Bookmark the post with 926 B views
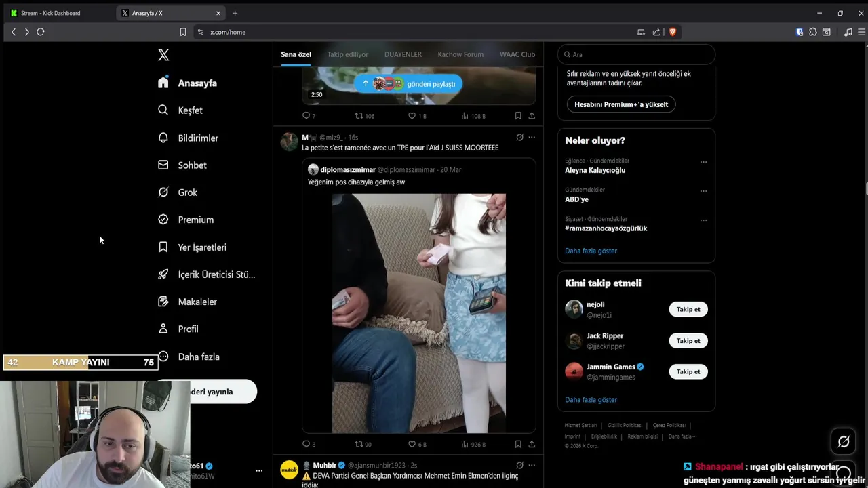 (x=518, y=445)
